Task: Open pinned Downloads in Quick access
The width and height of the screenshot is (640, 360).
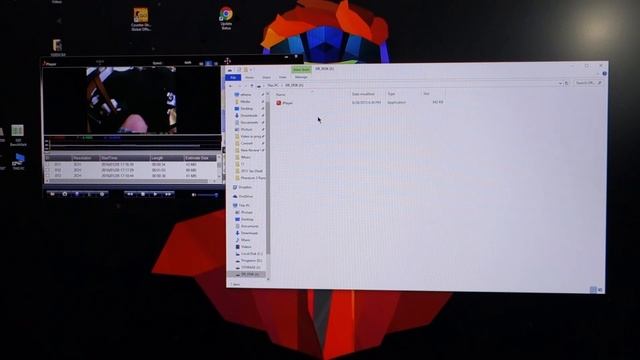Action: click(249, 116)
